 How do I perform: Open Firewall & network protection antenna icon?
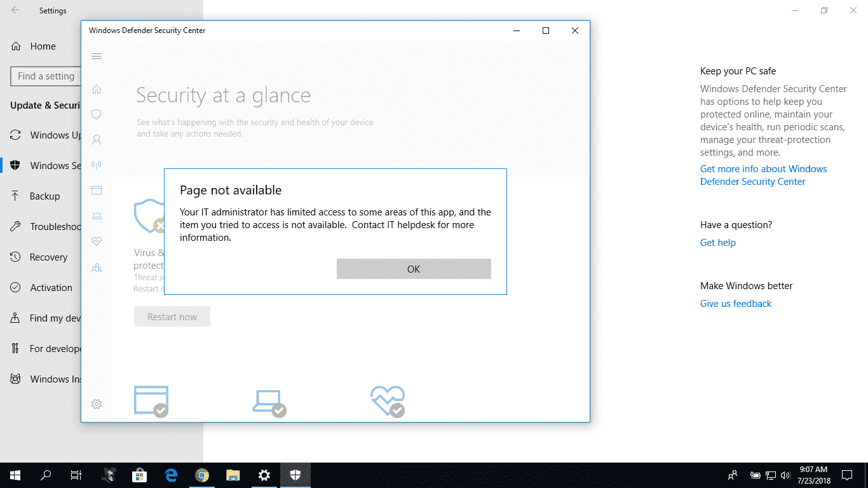(97, 165)
